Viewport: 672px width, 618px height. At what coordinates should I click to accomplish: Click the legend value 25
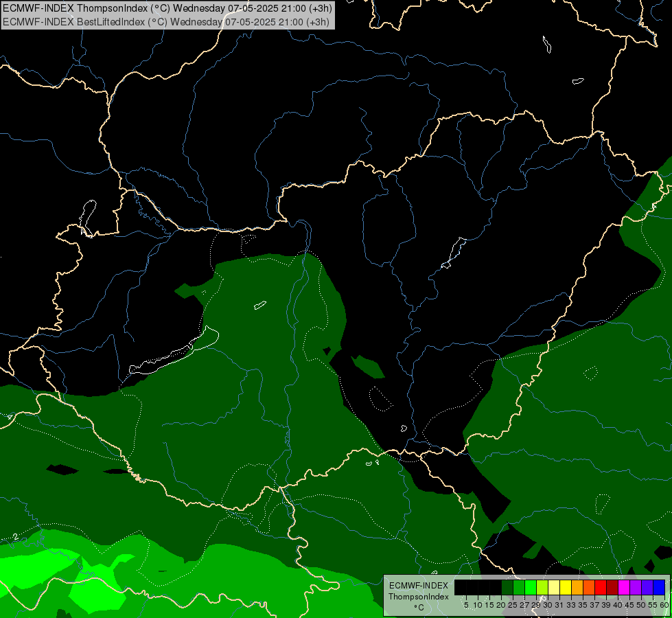tap(513, 605)
